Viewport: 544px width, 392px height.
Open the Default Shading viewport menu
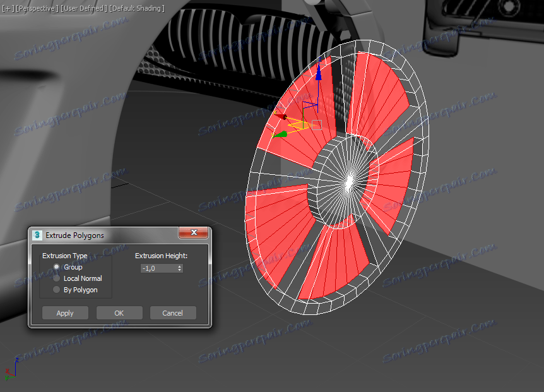pyautogui.click(x=137, y=8)
